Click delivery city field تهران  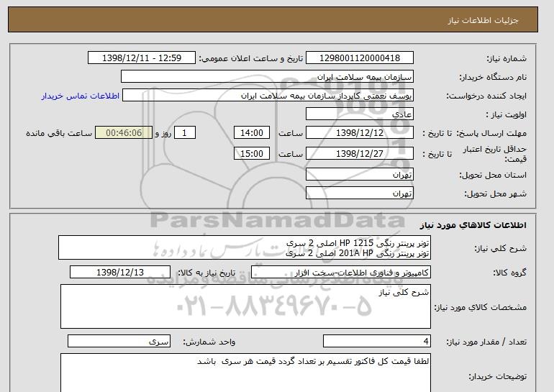[359, 193]
